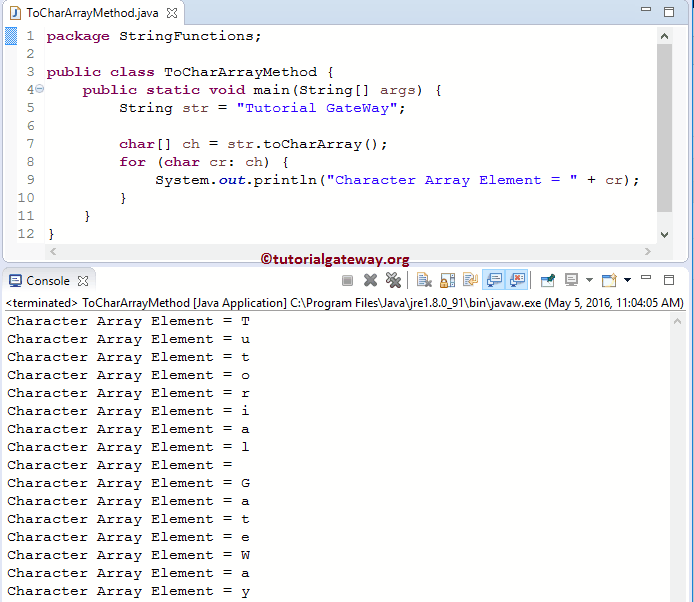Pin the current Console
Image resolution: width=694 pixels, height=602 pixels.
[x=548, y=281]
